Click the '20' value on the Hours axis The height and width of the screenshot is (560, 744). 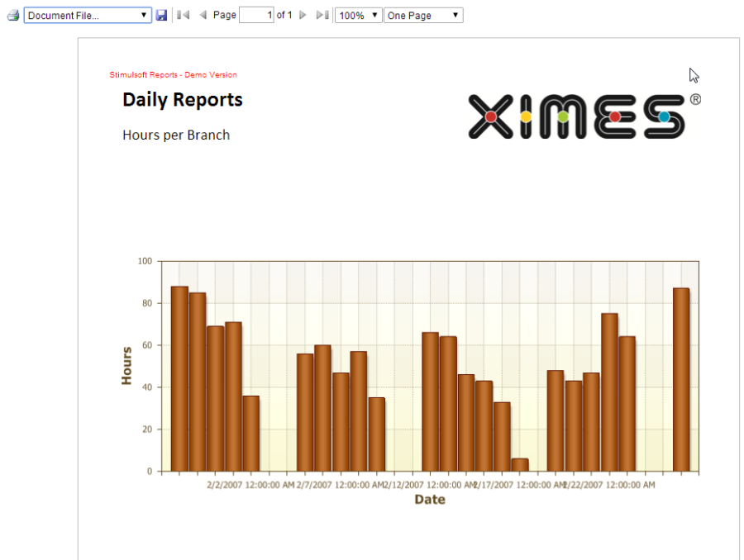(147, 429)
